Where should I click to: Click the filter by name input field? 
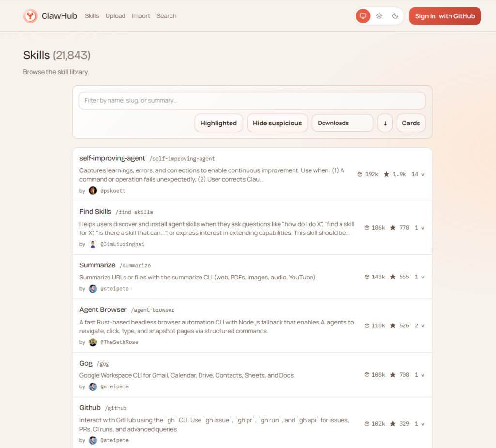pos(252,101)
